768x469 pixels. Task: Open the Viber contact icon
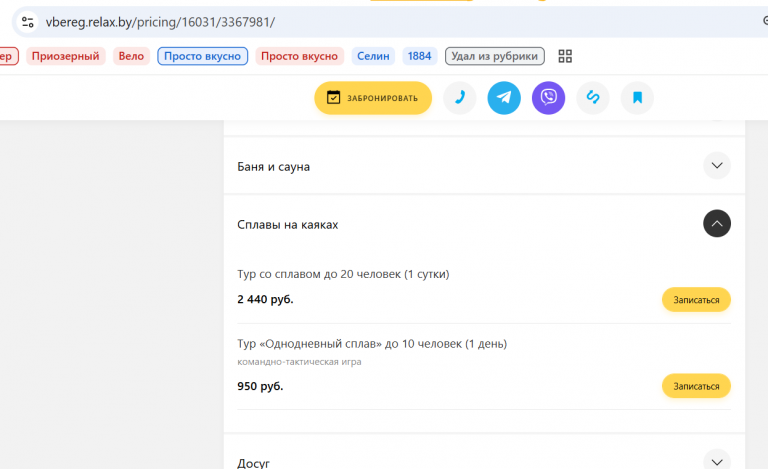pos(549,98)
